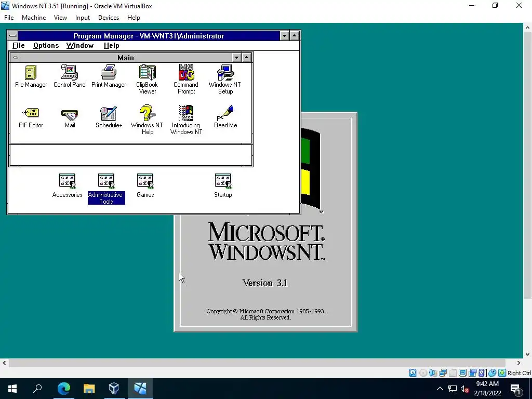Select the Print Manager icon
Viewport: 532px width, 399px height.
tap(109, 76)
